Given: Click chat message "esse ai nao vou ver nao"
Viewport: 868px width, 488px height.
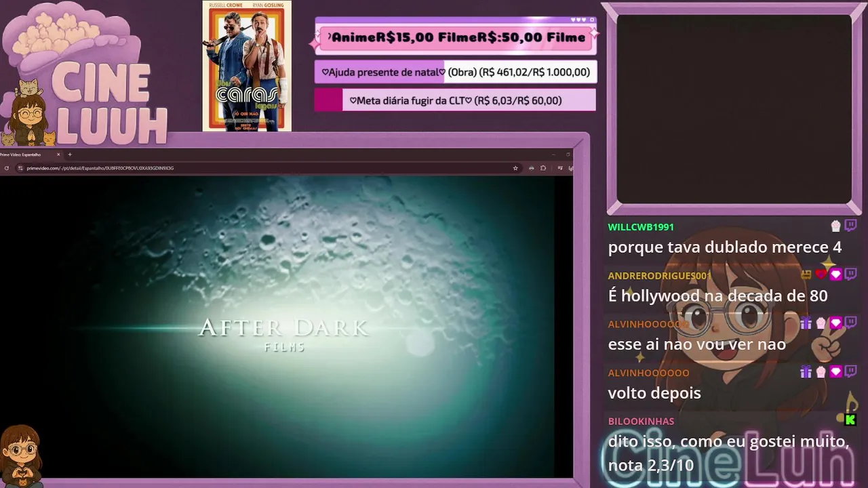Looking at the screenshot, I should [x=696, y=344].
